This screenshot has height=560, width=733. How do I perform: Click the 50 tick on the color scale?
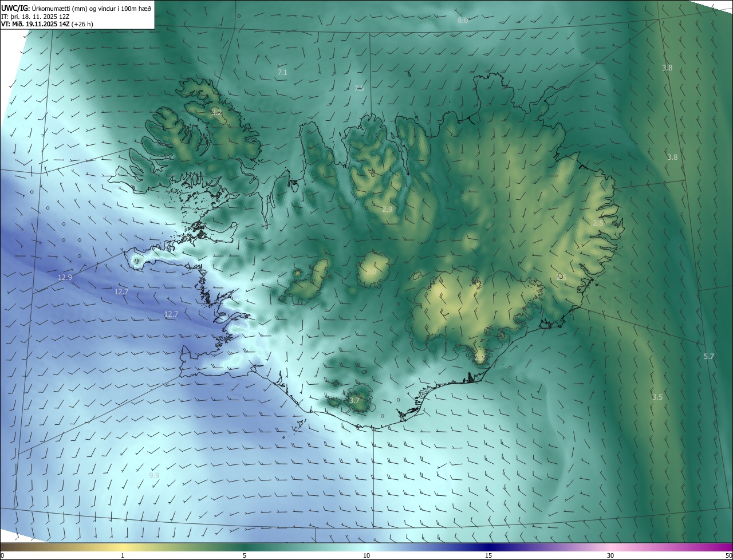pyautogui.click(x=728, y=555)
